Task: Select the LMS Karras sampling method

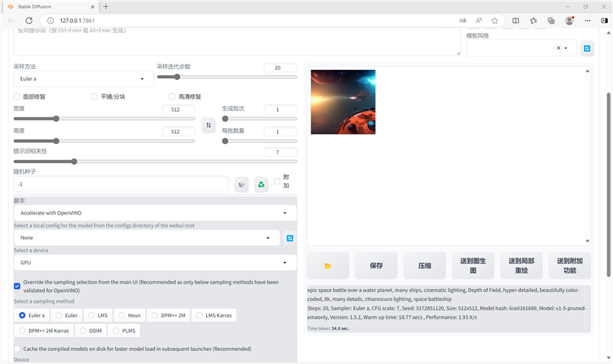Action: pos(214,316)
